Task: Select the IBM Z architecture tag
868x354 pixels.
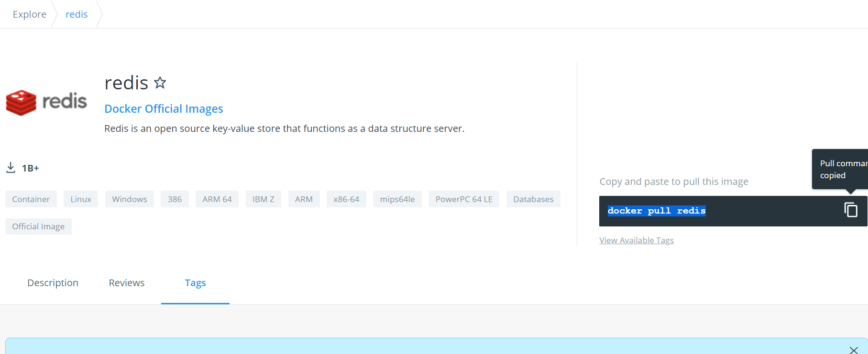Action: pyautogui.click(x=264, y=199)
